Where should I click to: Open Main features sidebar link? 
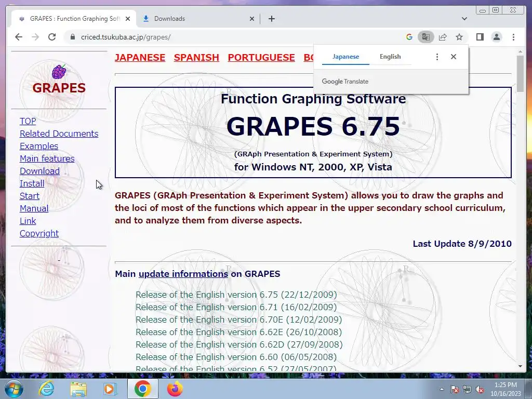click(47, 158)
